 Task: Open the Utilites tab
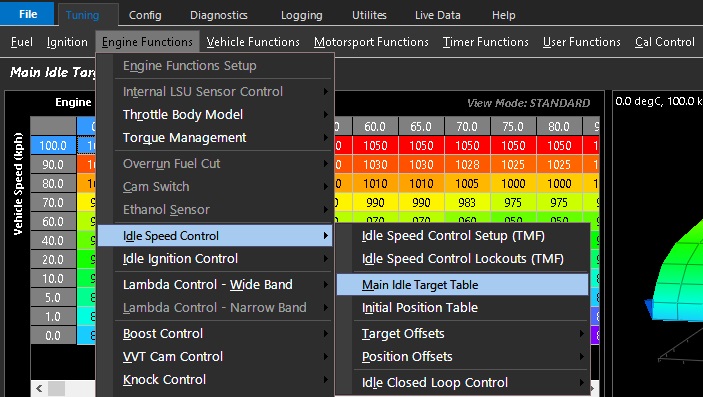tap(369, 15)
